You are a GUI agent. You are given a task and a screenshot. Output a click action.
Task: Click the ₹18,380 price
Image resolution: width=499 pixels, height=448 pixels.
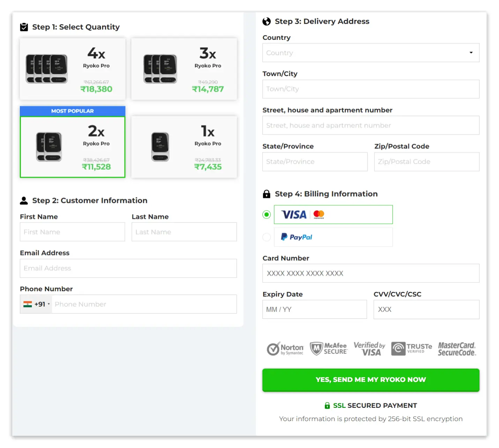click(x=96, y=89)
